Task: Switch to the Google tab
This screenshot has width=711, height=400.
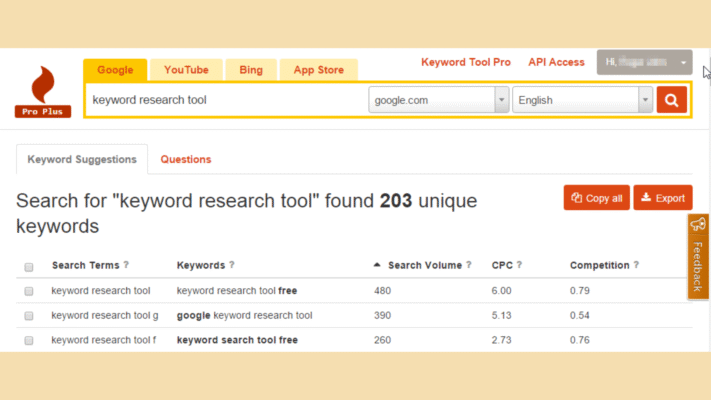Action: tap(115, 70)
